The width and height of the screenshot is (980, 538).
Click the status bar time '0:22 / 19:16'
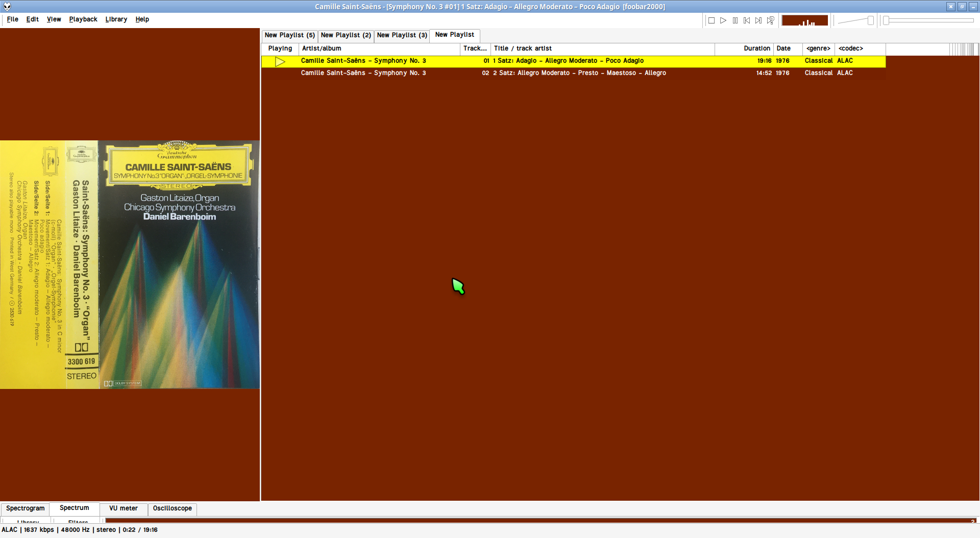coord(140,530)
